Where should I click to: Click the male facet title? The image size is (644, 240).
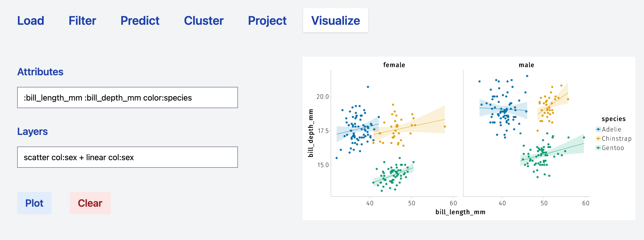(526, 65)
